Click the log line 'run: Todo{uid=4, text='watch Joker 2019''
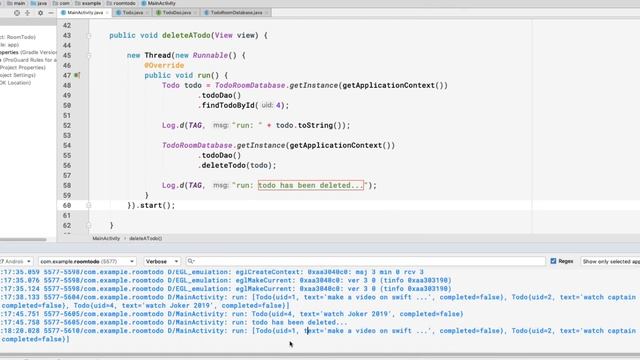 pos(232,314)
